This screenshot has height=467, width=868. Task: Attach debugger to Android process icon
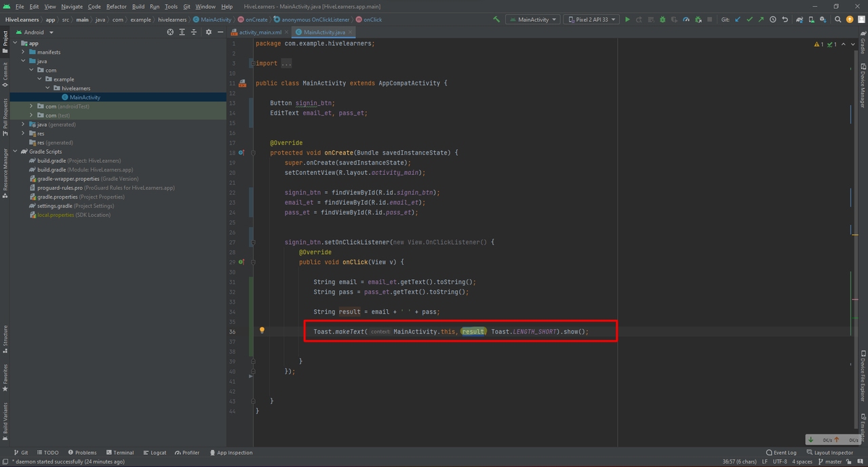coord(698,20)
